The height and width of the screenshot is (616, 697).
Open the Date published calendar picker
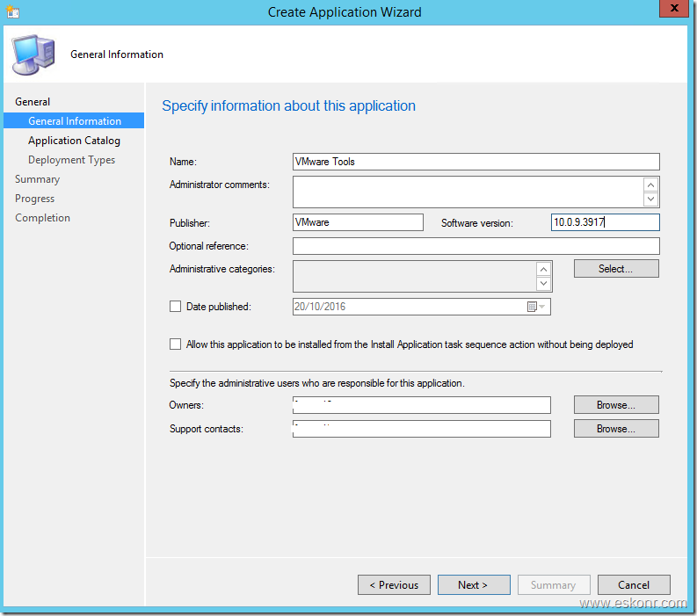tap(535, 307)
